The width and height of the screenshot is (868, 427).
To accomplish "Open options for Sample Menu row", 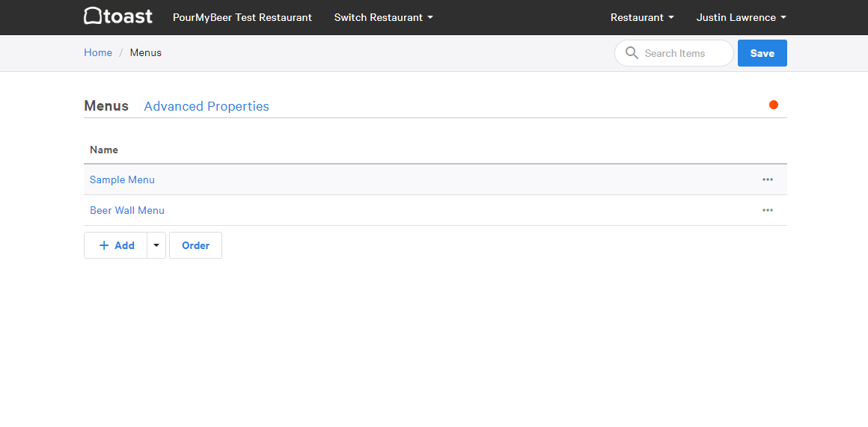I will tap(767, 179).
